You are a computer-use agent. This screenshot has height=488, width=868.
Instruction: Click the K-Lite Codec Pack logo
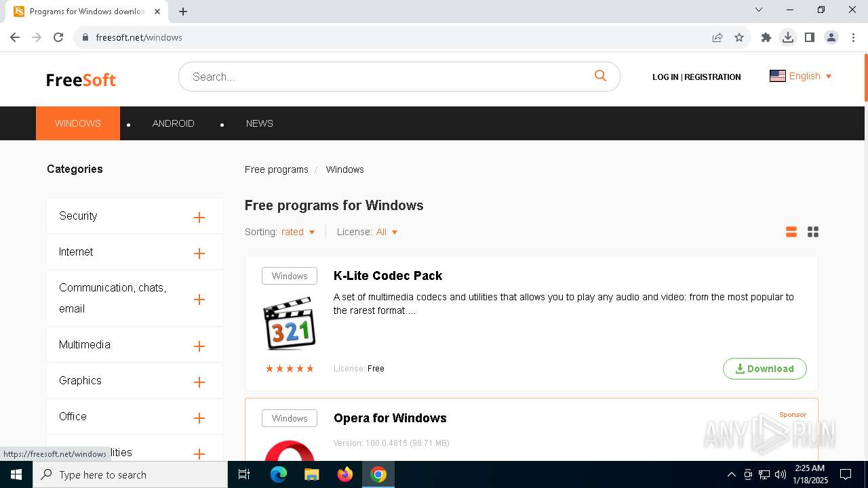click(290, 323)
